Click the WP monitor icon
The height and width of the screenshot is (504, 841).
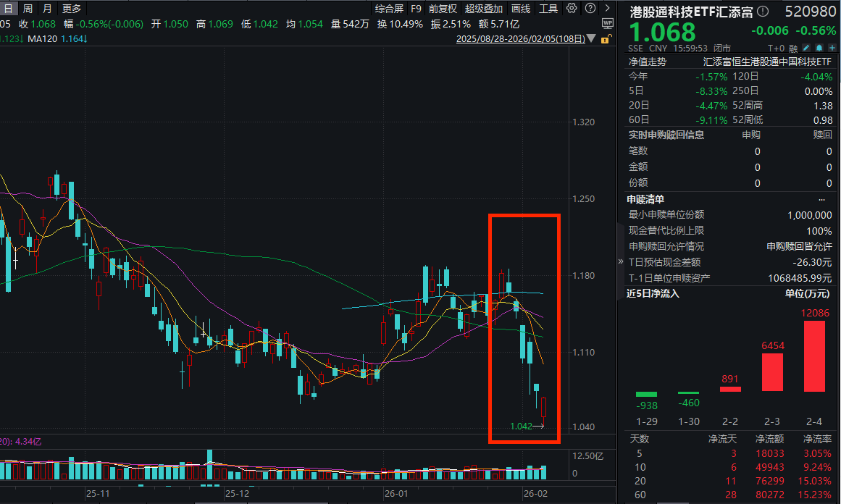607,23
